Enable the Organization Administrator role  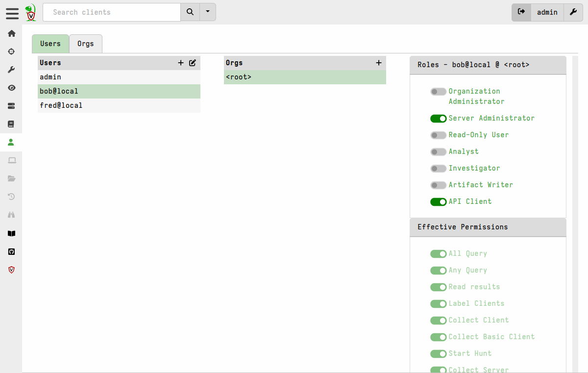click(x=439, y=91)
